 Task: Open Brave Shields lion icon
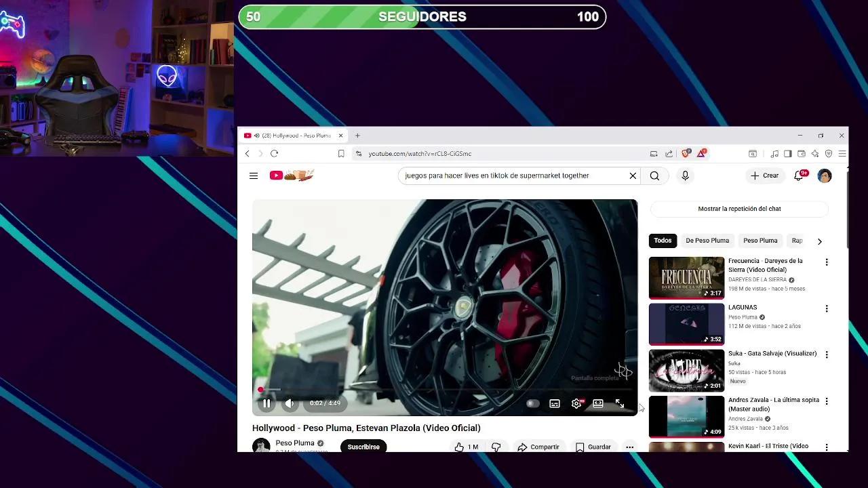pos(686,154)
